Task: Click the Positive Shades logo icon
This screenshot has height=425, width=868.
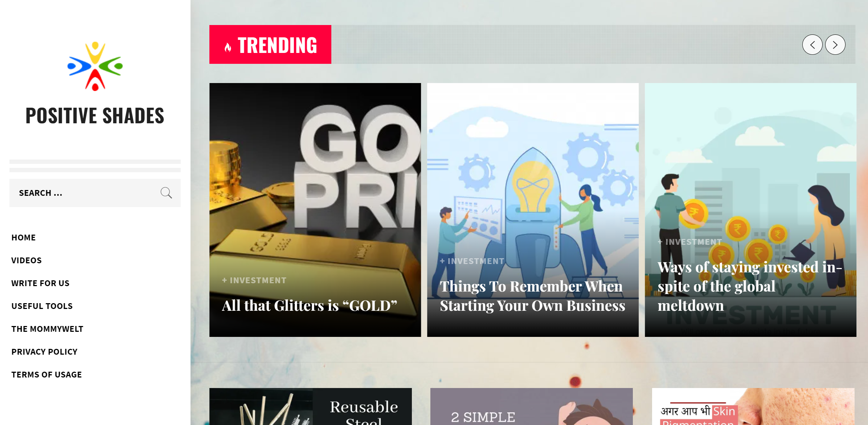Action: [x=95, y=66]
